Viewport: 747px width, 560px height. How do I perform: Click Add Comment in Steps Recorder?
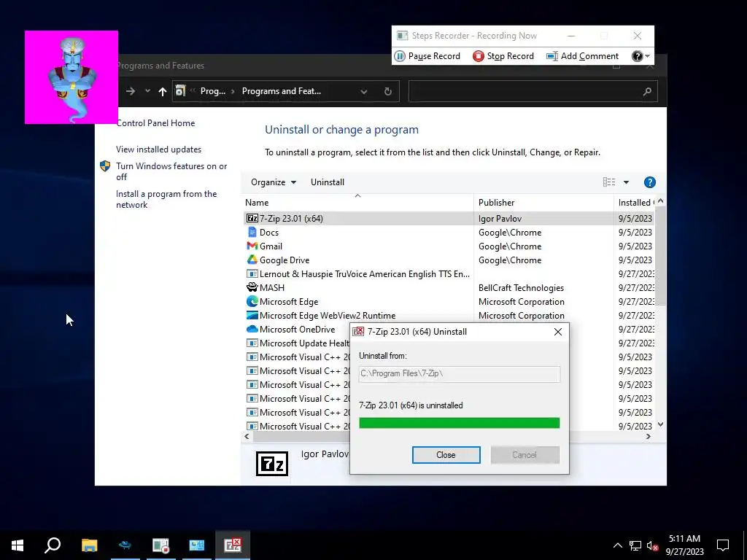[582, 56]
